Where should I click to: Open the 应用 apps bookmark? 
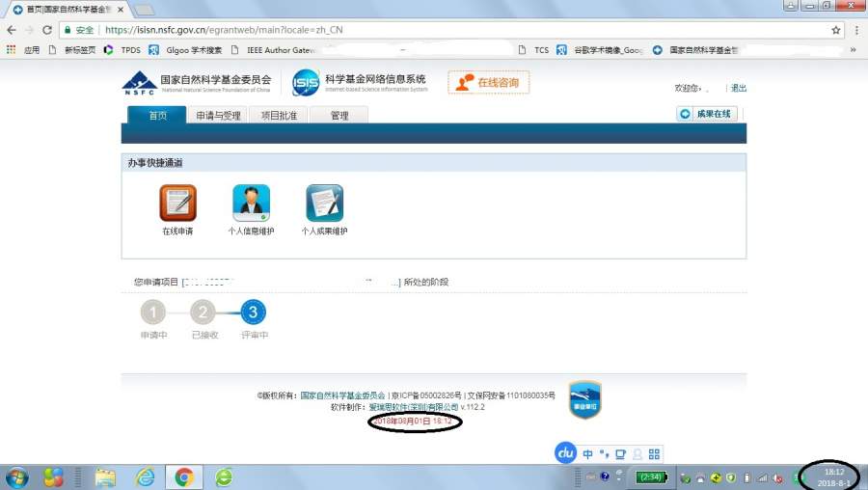[23, 50]
